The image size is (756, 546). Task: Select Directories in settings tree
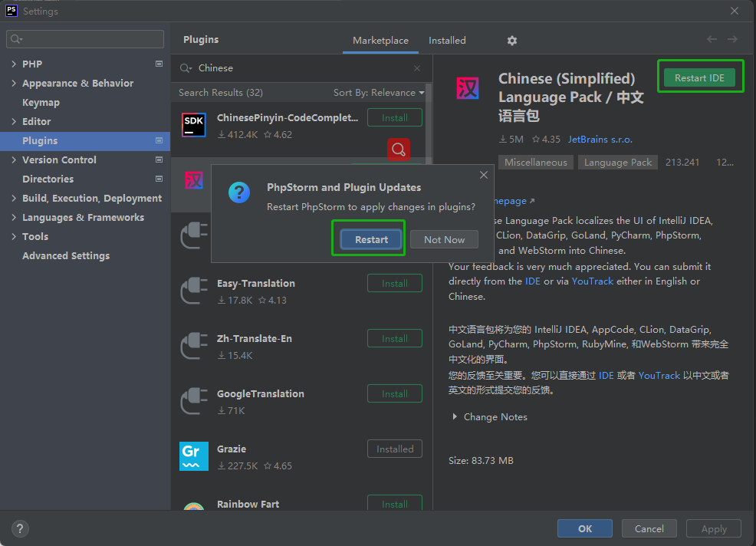point(48,179)
